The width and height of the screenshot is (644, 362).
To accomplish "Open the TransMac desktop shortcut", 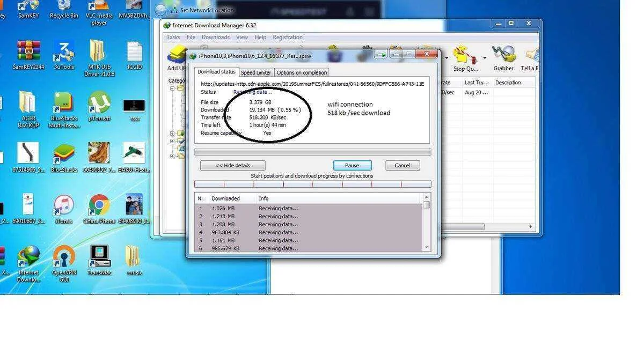I will click(99, 261).
